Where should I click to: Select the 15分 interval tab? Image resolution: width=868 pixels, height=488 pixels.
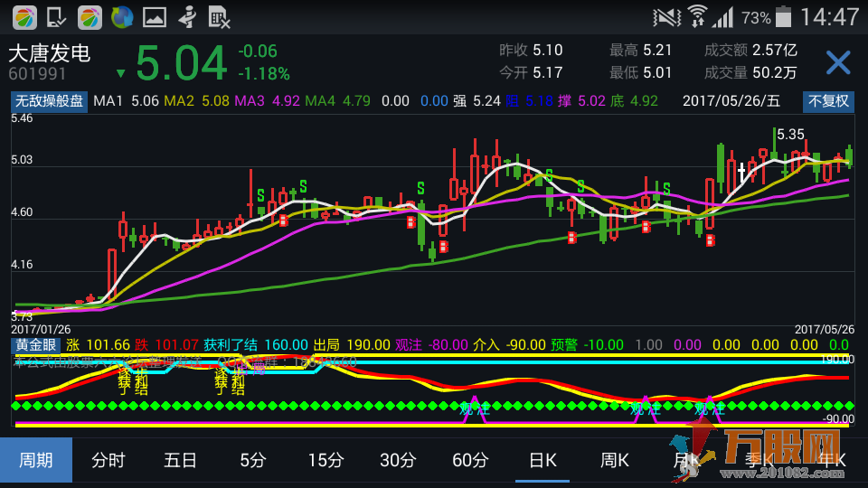[325, 460]
